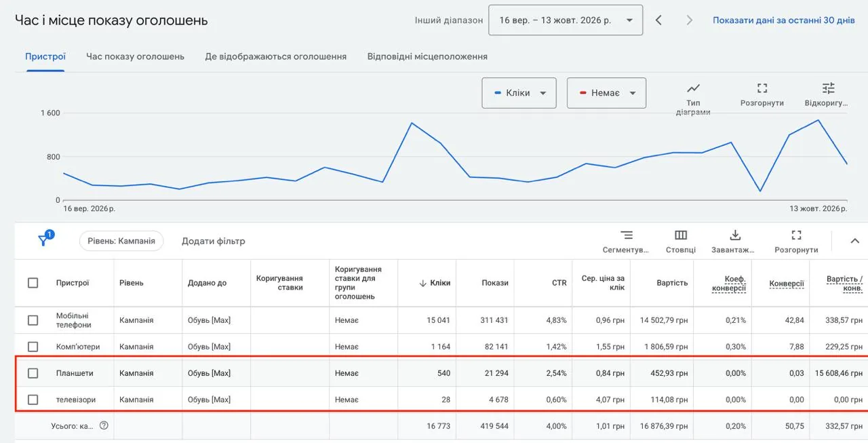
Task: Expand the table with Розгорнути icon
Action: pos(796,235)
